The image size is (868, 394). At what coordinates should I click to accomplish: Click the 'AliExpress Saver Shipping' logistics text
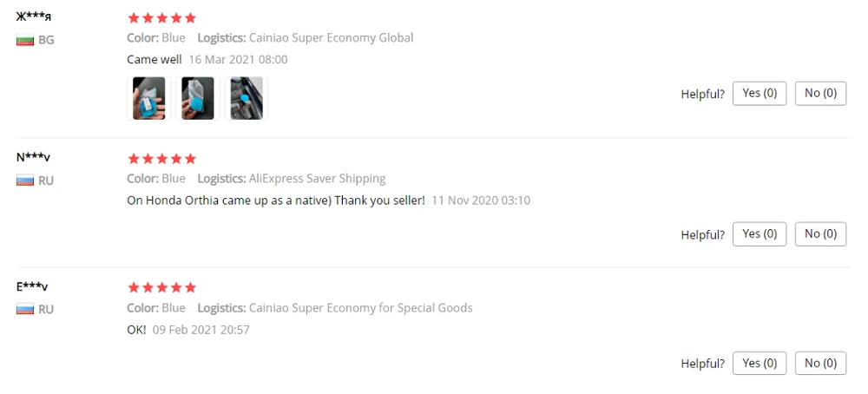coord(317,179)
